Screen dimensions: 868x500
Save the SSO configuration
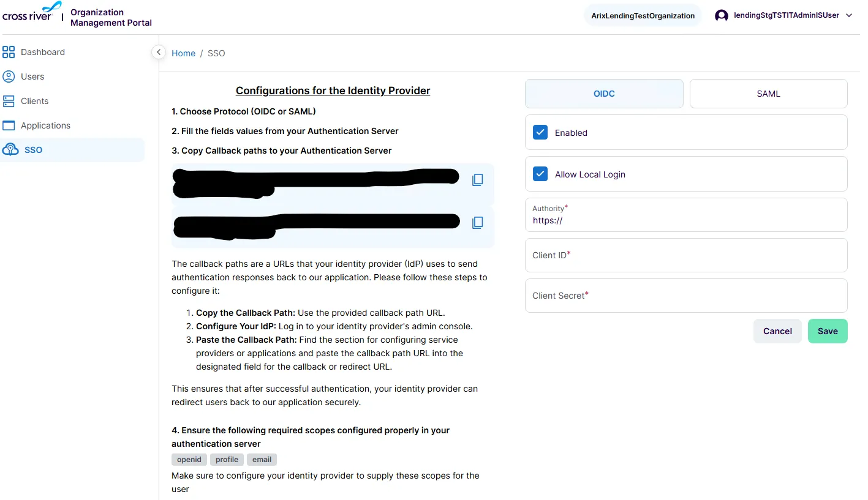[x=828, y=331]
